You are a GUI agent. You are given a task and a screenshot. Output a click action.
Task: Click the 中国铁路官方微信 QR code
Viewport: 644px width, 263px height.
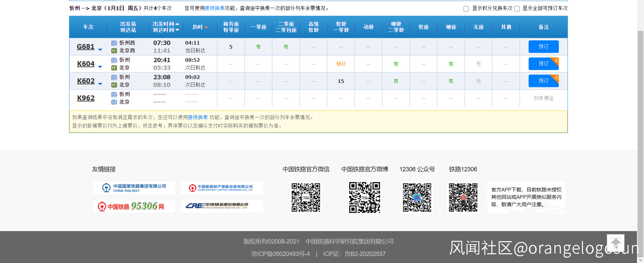pos(306,198)
